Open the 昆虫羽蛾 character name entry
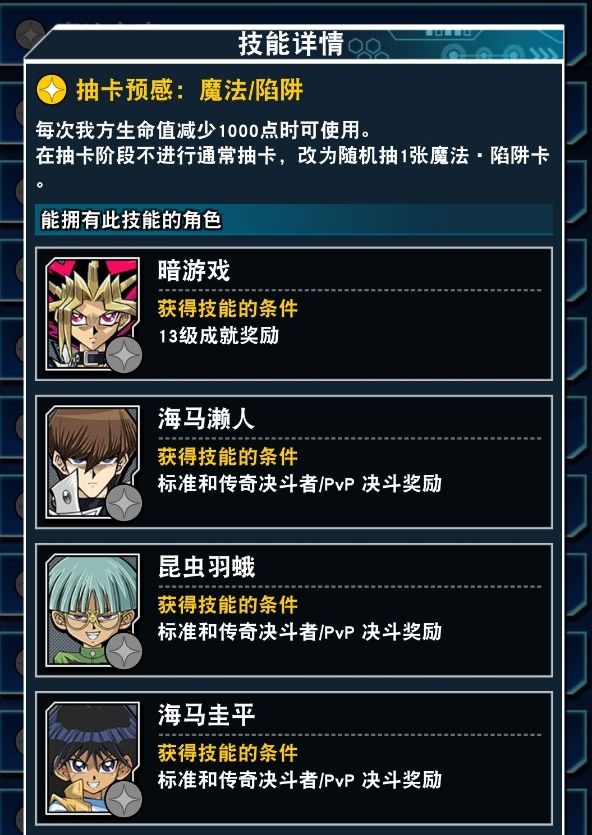Screen dimensions: 592x835 pos(206,567)
